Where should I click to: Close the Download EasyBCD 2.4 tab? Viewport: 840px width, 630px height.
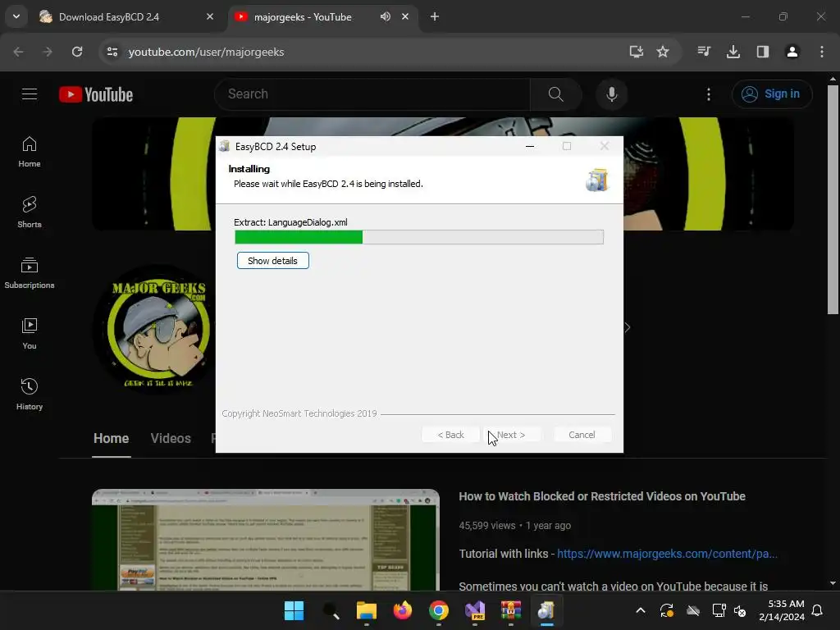pyautogui.click(x=210, y=16)
